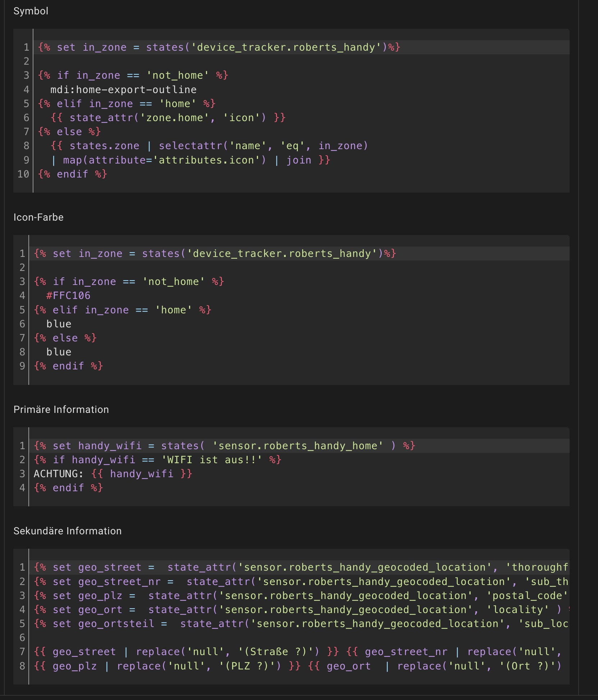Click the ACHTUNG: {{ handy_wifi }} line
The width and height of the screenshot is (598, 700).
coord(113,474)
